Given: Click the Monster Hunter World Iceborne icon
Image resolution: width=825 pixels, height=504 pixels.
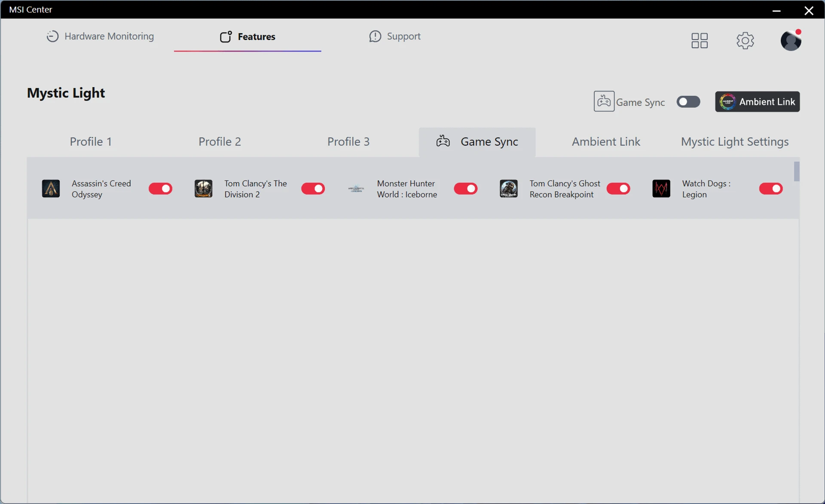Looking at the screenshot, I should pyautogui.click(x=356, y=189).
